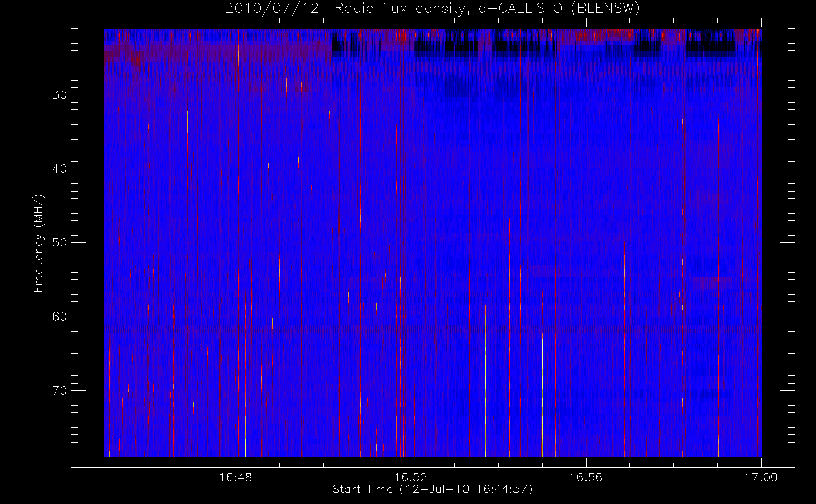Click the date 2010/07/12 in the title

tap(272, 9)
